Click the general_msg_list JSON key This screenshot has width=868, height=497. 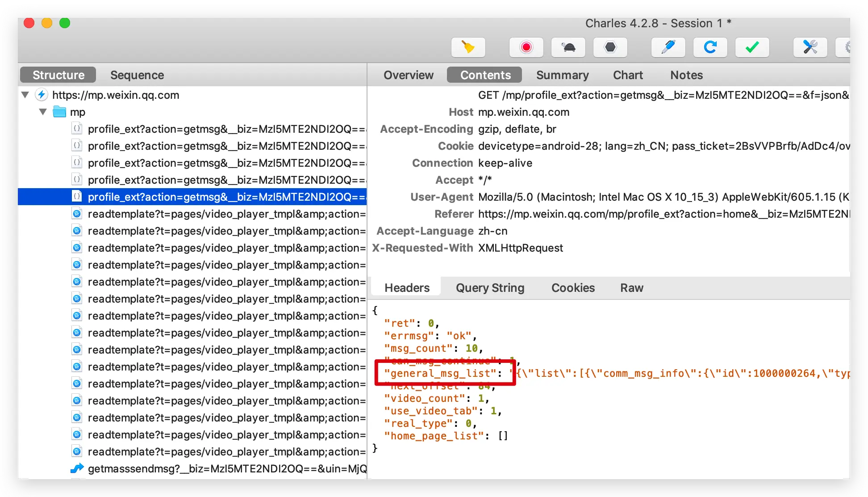click(440, 374)
